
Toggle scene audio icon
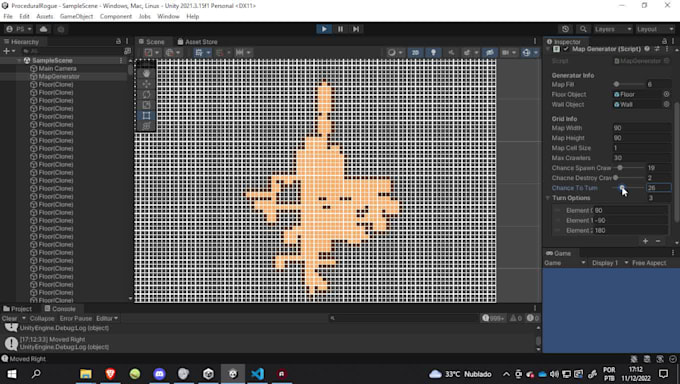click(451, 53)
